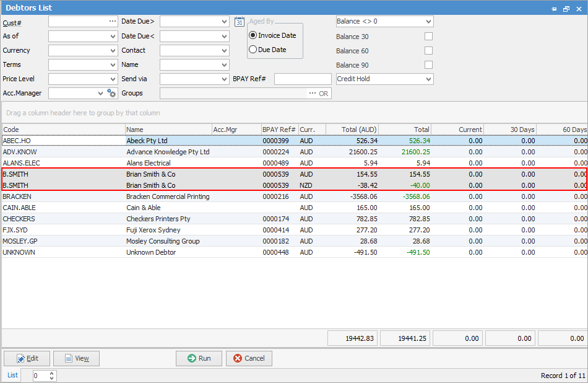Click the Groups ellipsis lookup button

pos(313,93)
